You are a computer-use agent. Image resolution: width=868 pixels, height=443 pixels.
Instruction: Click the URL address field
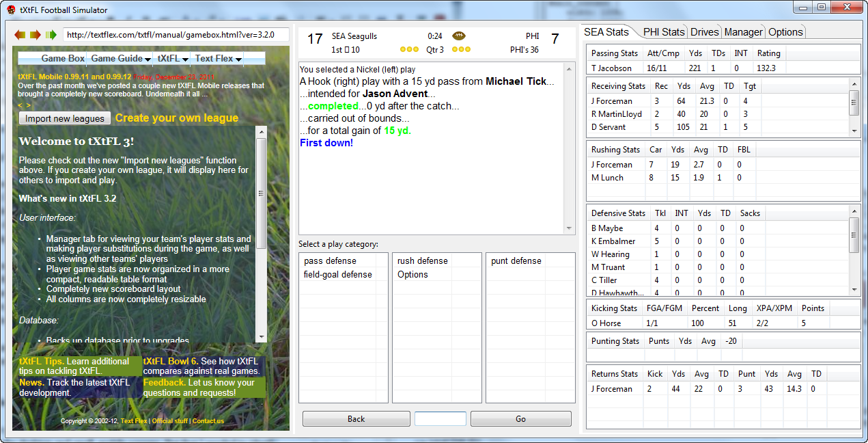tap(176, 35)
